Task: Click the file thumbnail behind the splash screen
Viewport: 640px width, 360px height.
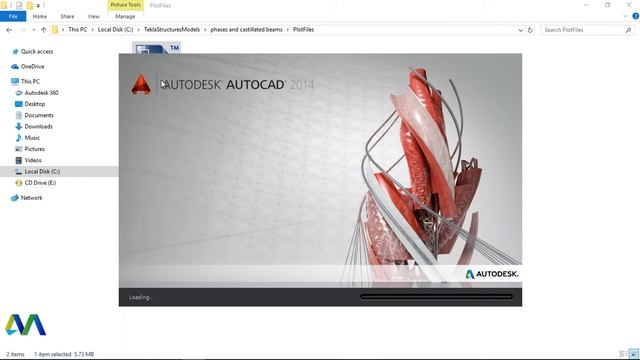Action: 156,48
